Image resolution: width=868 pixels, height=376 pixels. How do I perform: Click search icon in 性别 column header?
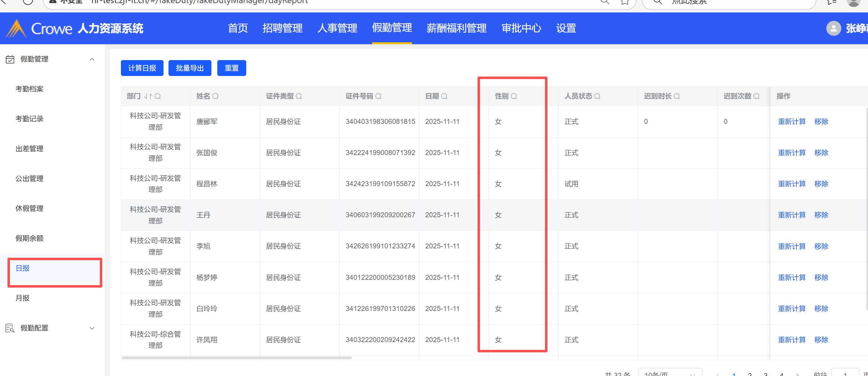514,96
